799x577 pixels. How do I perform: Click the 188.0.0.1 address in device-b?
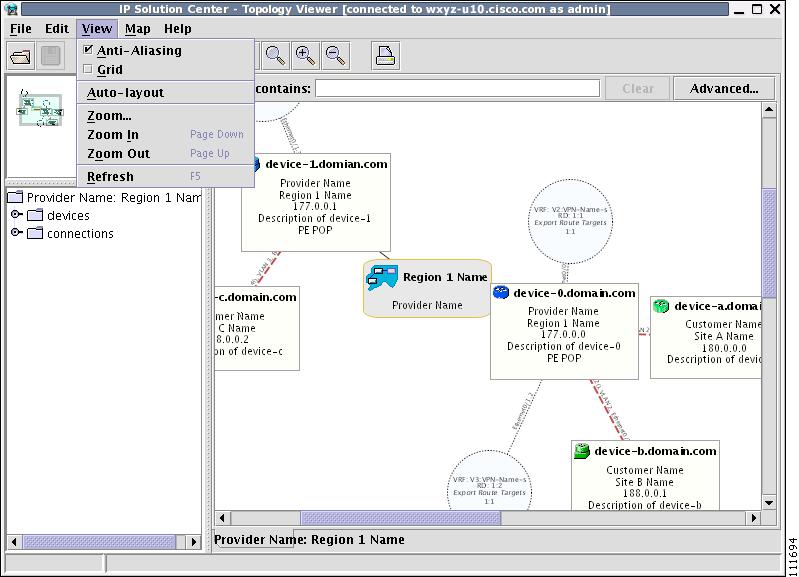644,493
